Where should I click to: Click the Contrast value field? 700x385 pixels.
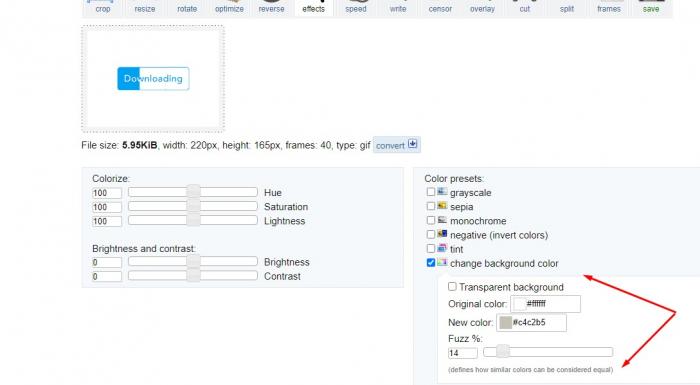[107, 277]
